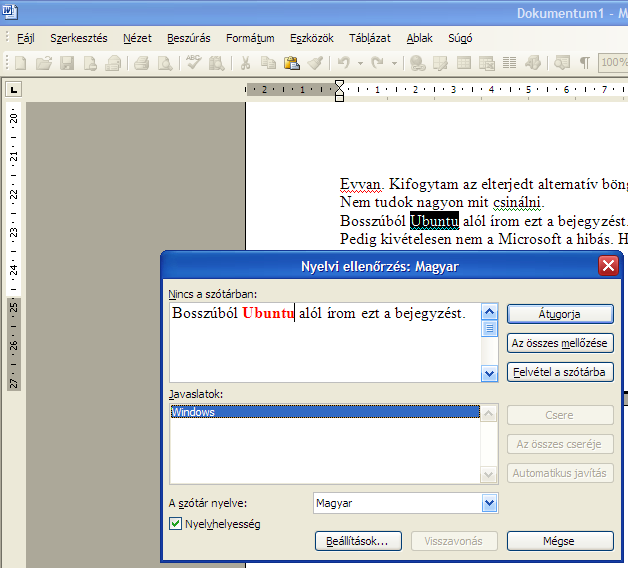Click the Redo arrow icon
This screenshot has width=628, height=568.
(x=377, y=63)
